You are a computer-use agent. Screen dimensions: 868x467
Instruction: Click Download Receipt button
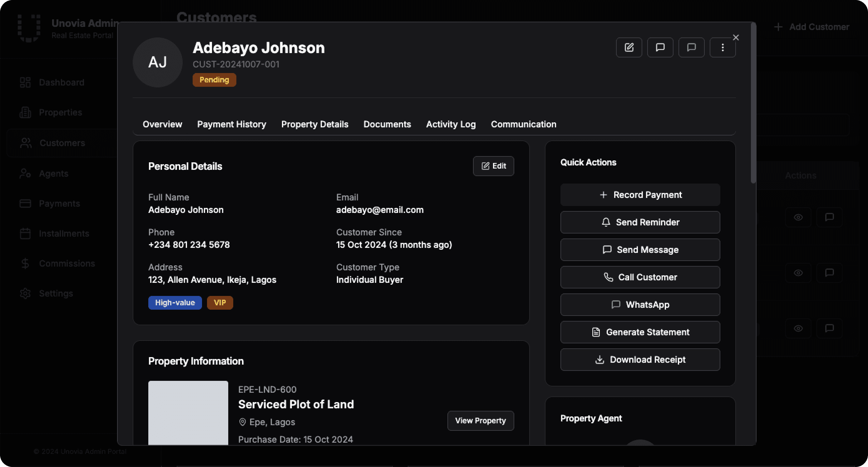pyautogui.click(x=640, y=360)
